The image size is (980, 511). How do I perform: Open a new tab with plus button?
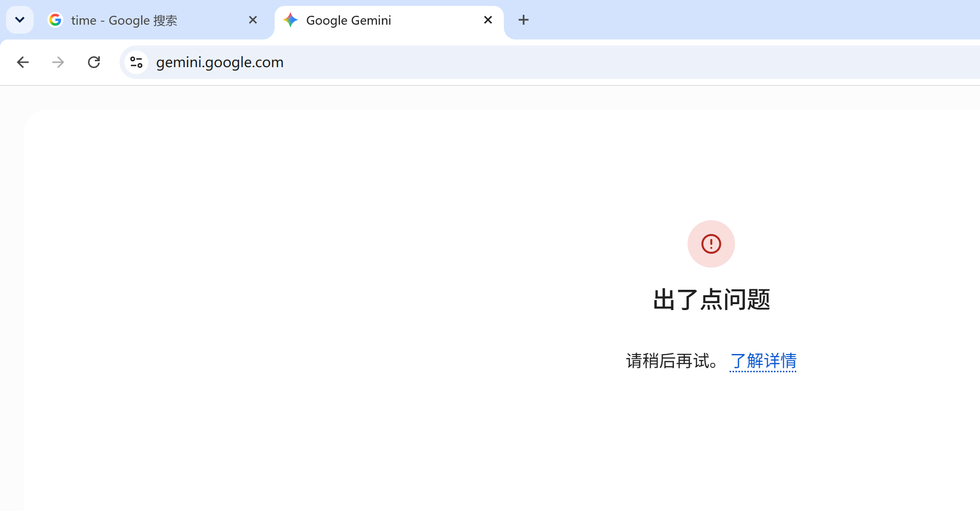point(524,20)
